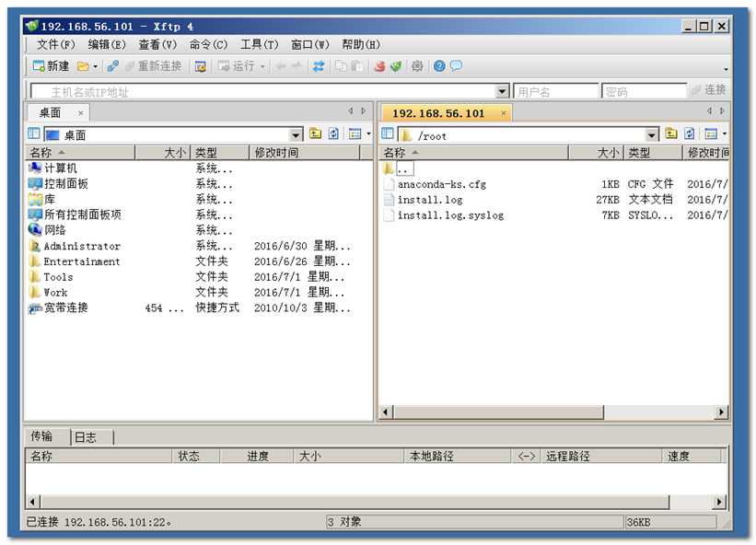
Task: Click the copy icon in main toolbar
Action: [341, 66]
